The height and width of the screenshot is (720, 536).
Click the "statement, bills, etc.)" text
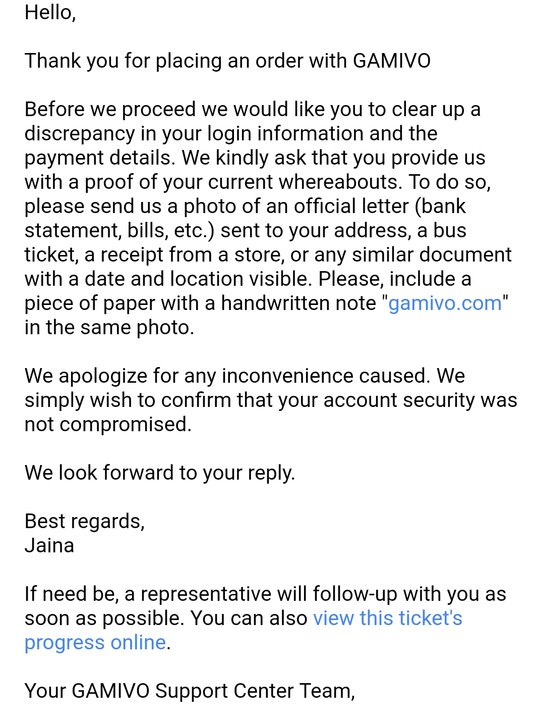click(119, 231)
